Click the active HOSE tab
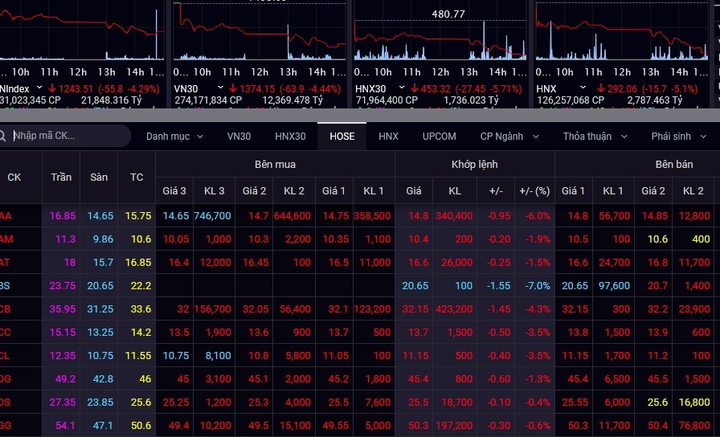 [x=342, y=136]
